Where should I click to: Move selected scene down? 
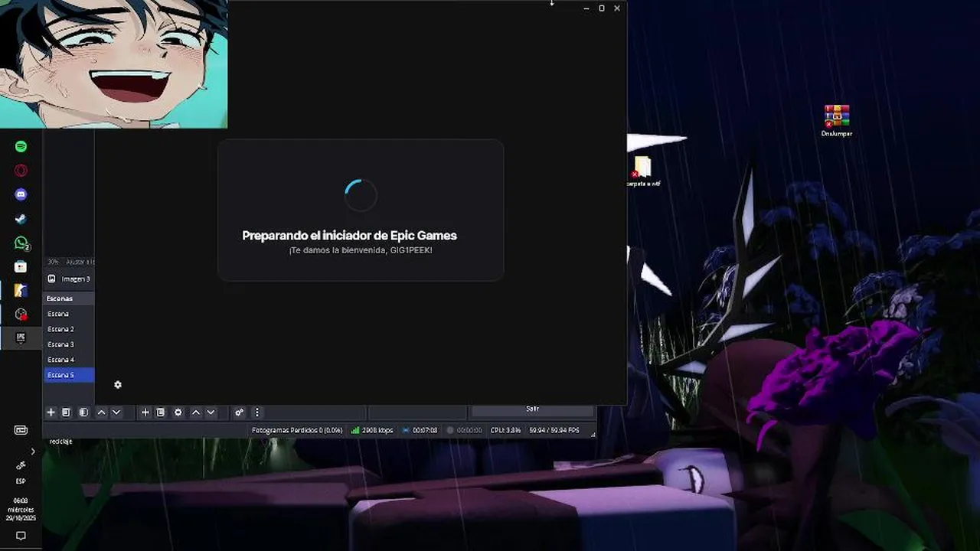(116, 412)
